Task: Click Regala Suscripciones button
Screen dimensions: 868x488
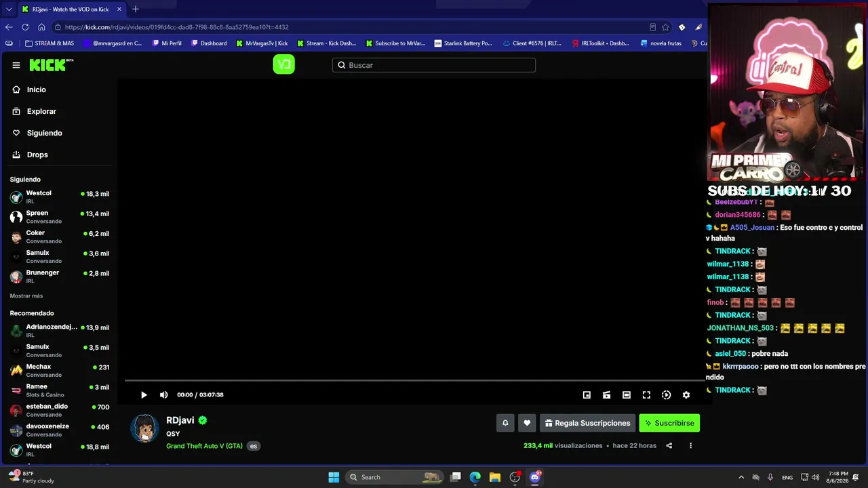Action: (587, 423)
